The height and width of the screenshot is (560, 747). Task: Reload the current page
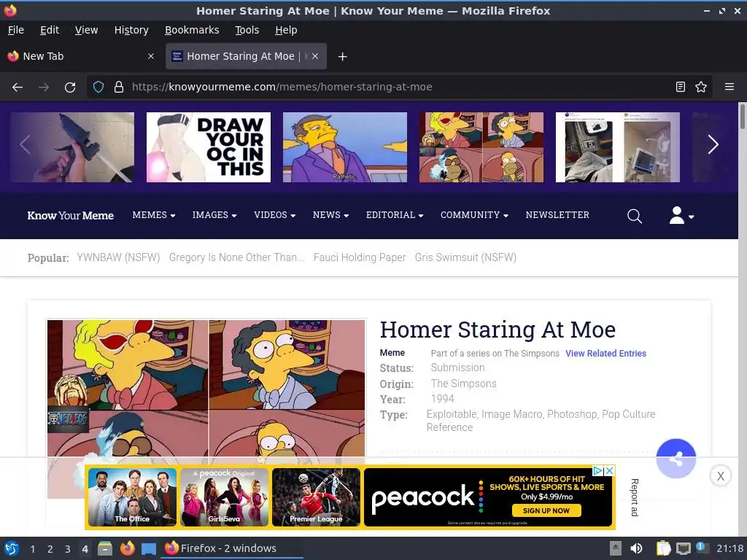(x=70, y=87)
